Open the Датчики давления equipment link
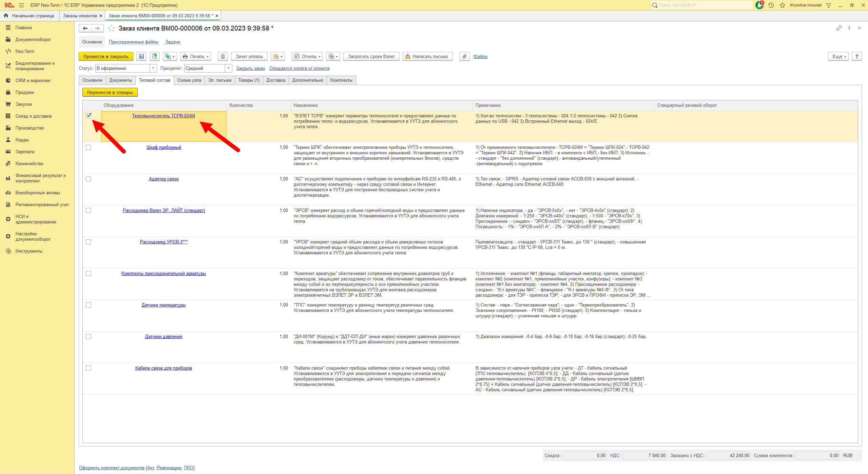 (x=163, y=337)
